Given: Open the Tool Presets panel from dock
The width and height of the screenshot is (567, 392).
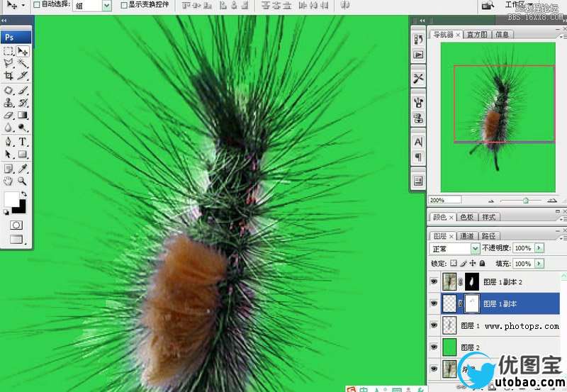Looking at the screenshot, I should click(x=418, y=79).
